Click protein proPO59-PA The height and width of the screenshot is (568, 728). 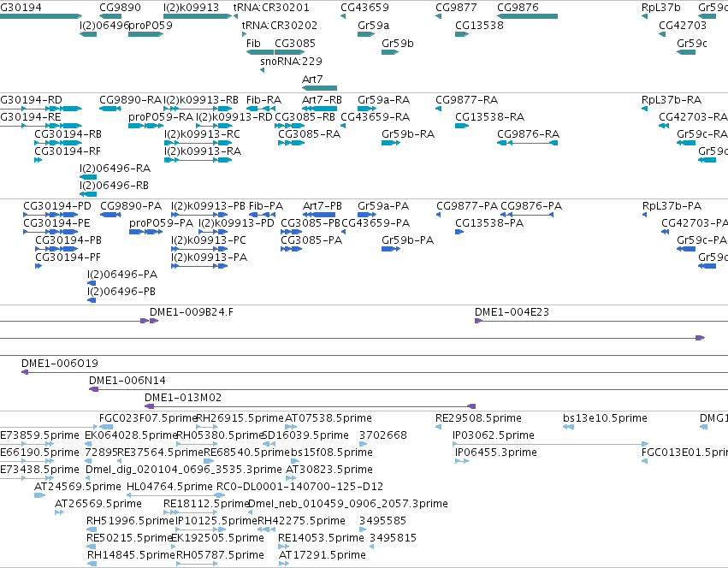tap(161, 223)
